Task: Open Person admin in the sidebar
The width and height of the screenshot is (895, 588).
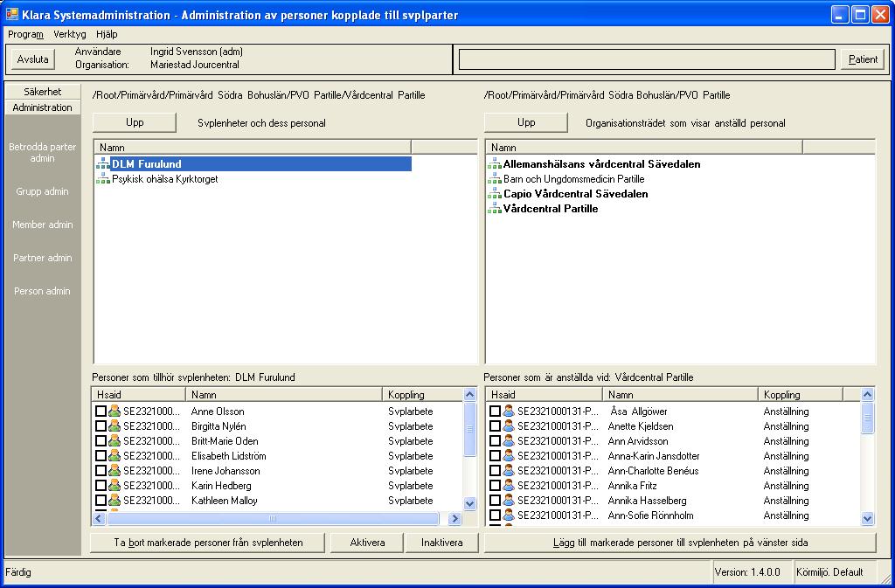Action: (x=43, y=291)
